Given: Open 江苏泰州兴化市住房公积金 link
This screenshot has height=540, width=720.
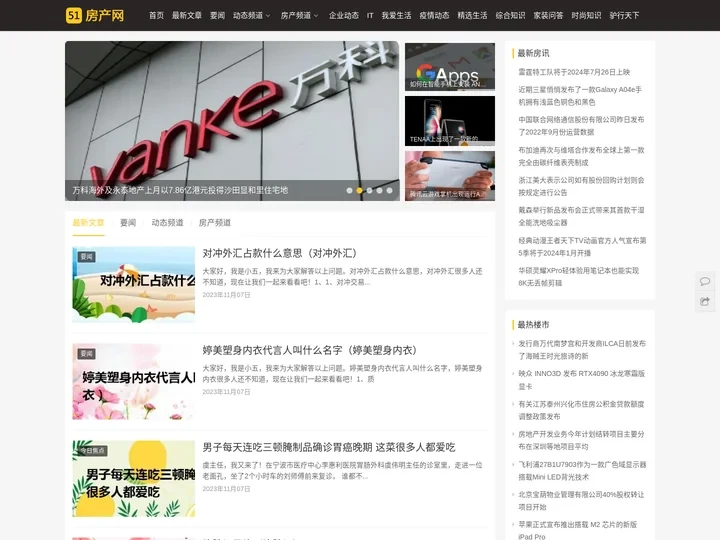Looking at the screenshot, I should (x=581, y=410).
